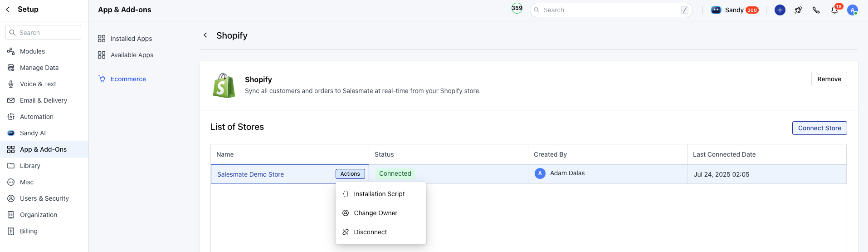Click the Automation gear icon
Viewport: 868px width, 252px height.
pyautogui.click(x=11, y=117)
